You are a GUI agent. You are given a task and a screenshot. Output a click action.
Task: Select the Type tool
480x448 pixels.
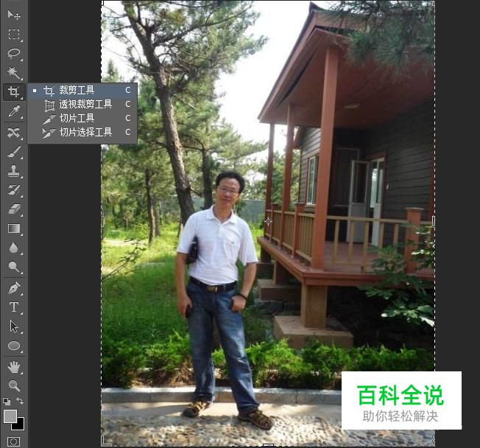pyautogui.click(x=14, y=307)
